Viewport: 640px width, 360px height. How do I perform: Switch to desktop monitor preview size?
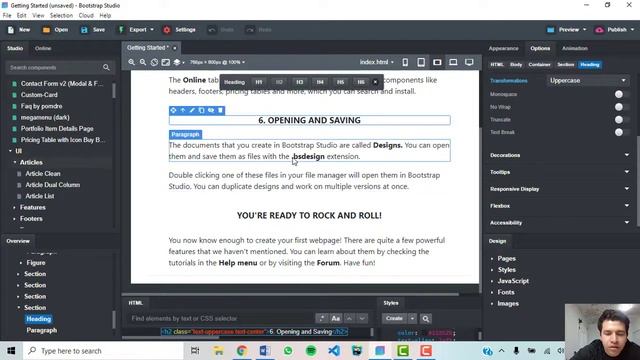[x=469, y=62]
